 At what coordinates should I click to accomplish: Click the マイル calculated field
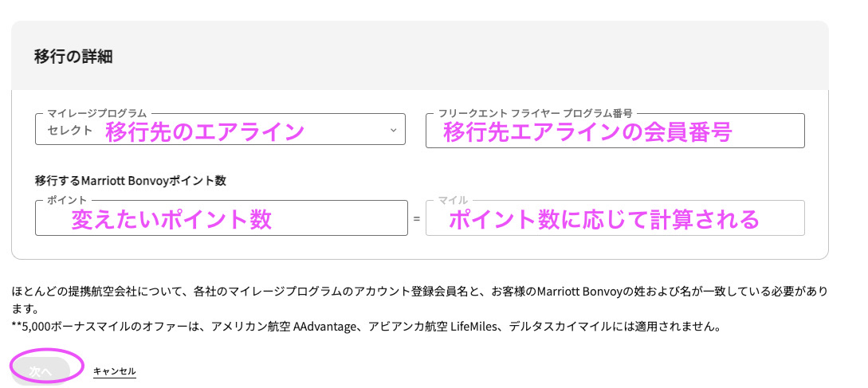coord(615,218)
